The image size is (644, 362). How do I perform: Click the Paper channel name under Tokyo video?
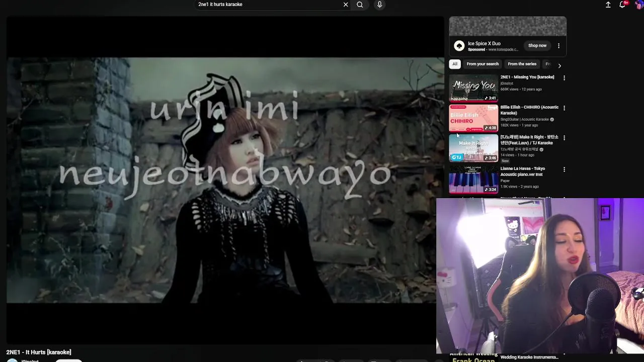(x=505, y=180)
